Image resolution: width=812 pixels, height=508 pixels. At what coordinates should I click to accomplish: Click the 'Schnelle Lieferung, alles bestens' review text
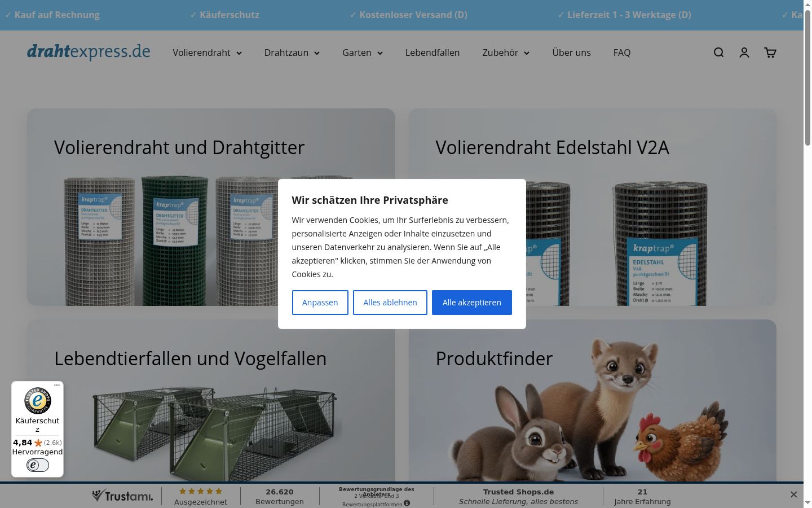pos(518,501)
